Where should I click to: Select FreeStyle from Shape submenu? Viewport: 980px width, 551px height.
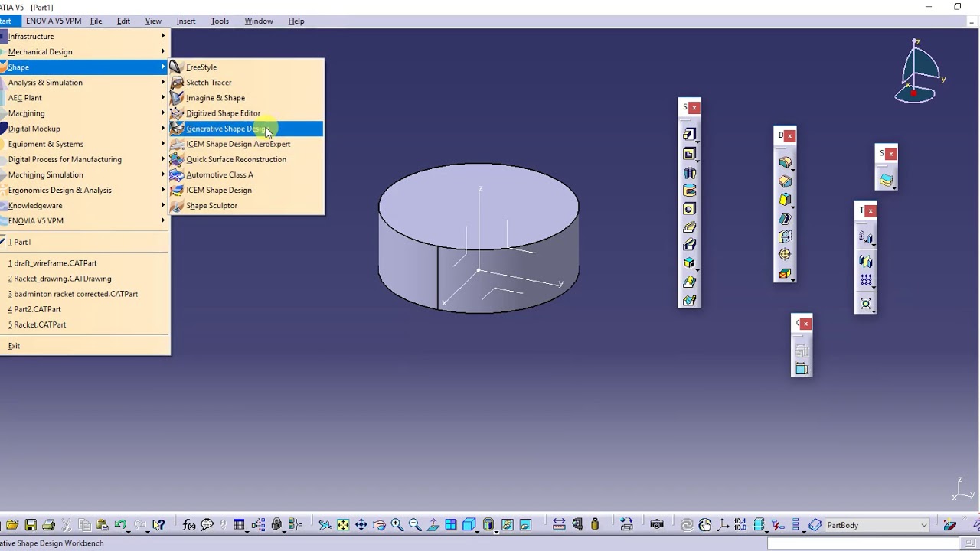tap(246, 67)
